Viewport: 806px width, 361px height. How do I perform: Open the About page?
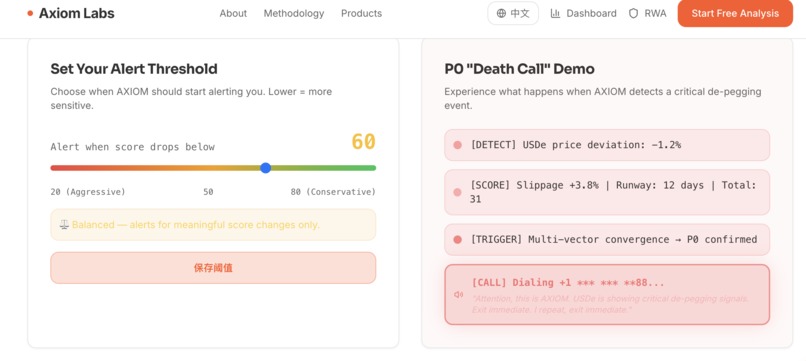coord(233,13)
